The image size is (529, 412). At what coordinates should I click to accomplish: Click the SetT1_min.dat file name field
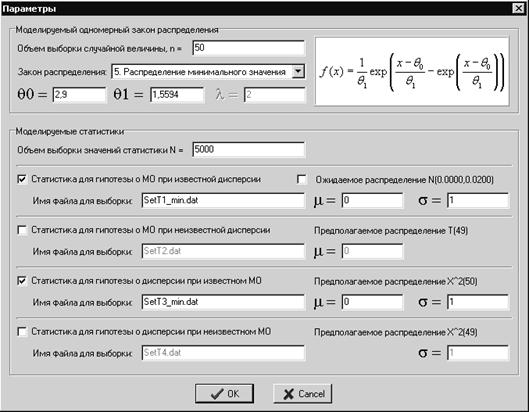(223, 200)
